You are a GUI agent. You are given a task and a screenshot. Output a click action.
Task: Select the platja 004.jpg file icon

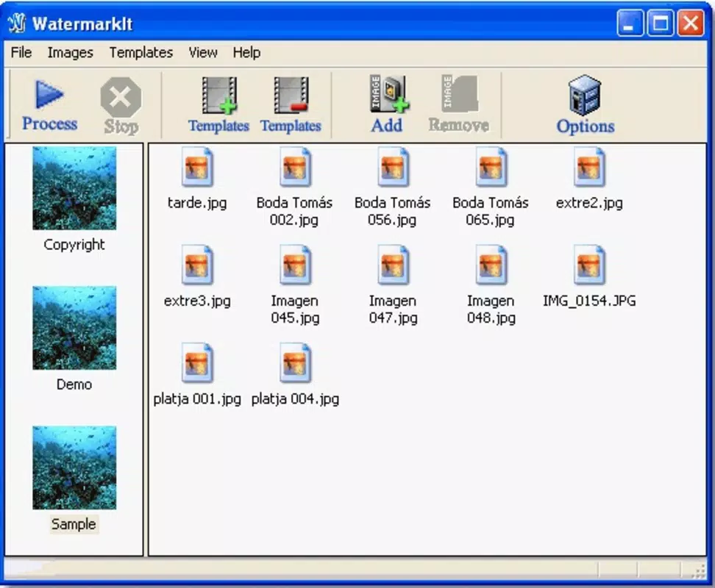point(295,362)
